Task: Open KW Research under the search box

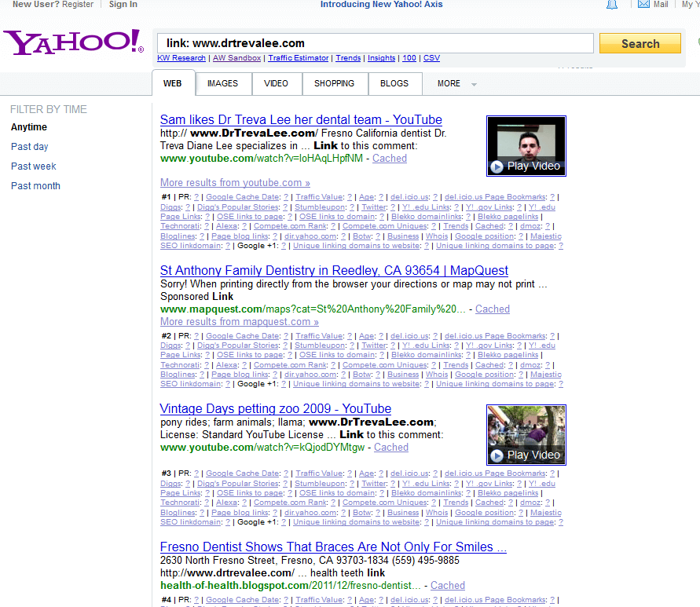Action: pyautogui.click(x=181, y=58)
